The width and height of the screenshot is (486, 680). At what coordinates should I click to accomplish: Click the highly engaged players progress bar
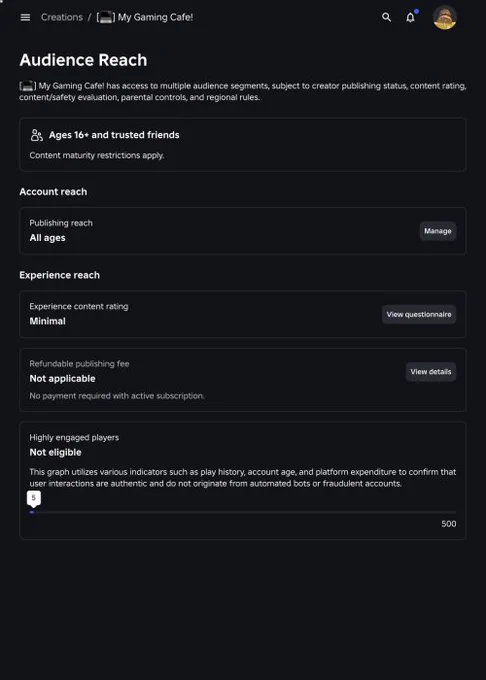point(243,512)
